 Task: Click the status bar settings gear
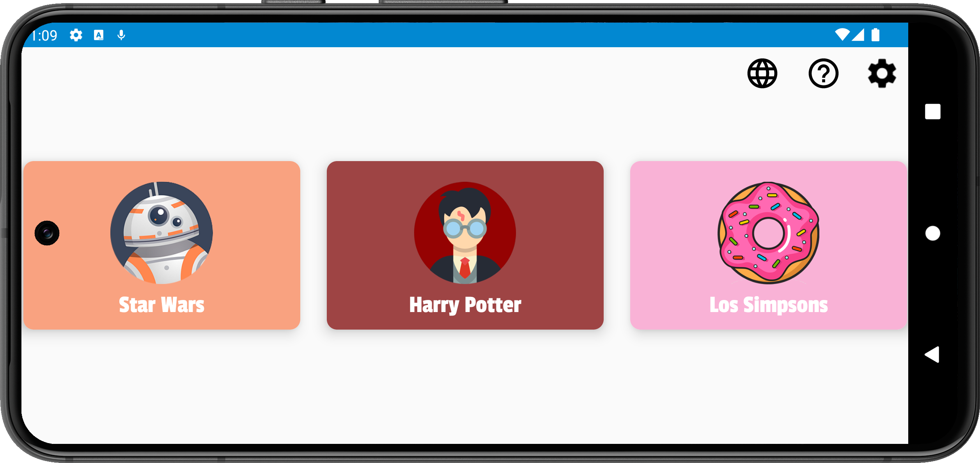click(x=76, y=35)
